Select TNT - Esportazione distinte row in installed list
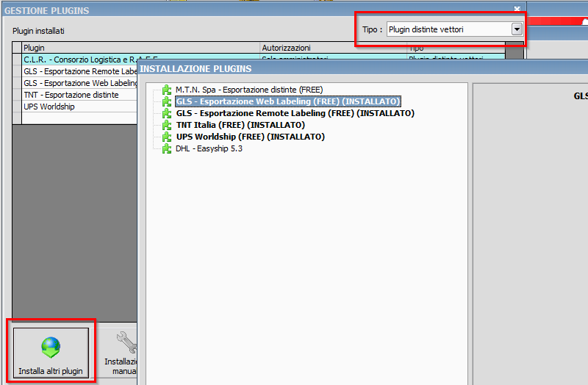 pos(79,95)
